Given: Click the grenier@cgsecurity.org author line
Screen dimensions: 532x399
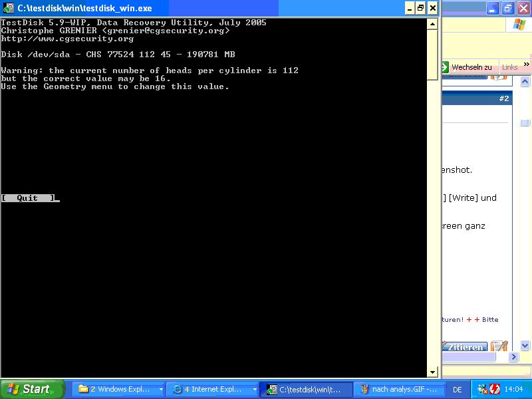Looking at the screenshot, I should click(x=115, y=31).
